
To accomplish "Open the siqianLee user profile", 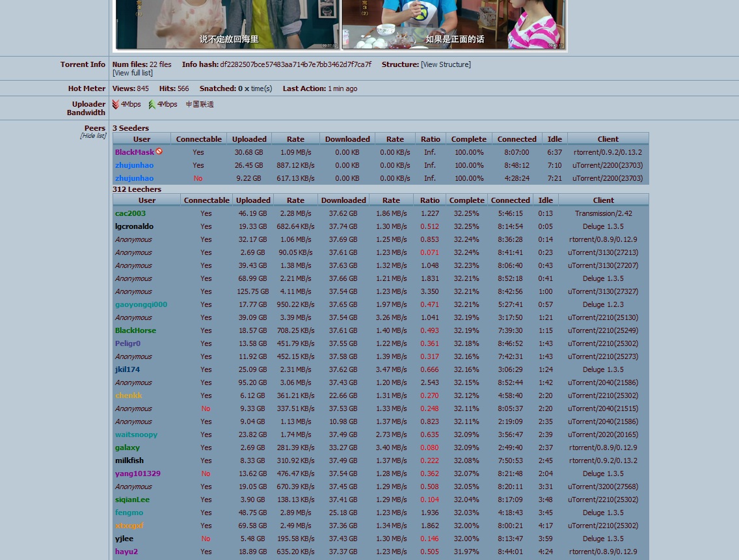I will tap(133, 500).
